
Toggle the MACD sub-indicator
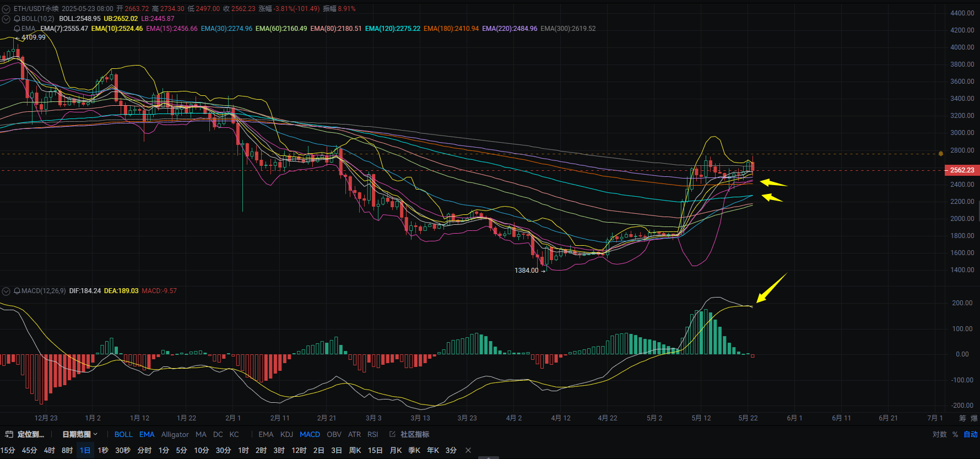(x=310, y=434)
